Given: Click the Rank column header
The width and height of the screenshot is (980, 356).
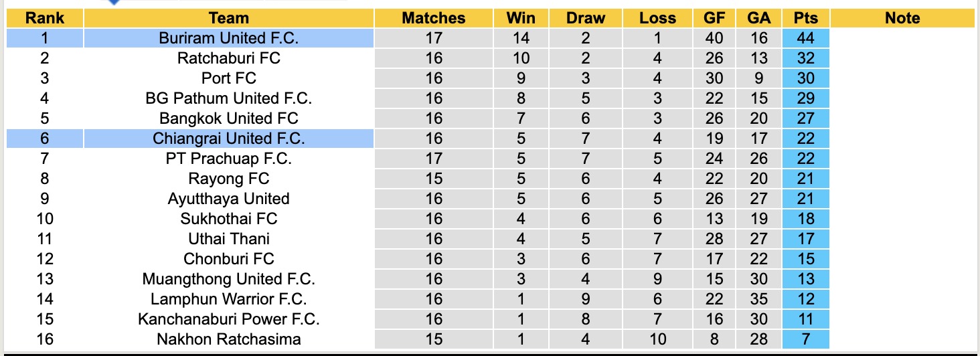Looking at the screenshot, I should [x=45, y=18].
